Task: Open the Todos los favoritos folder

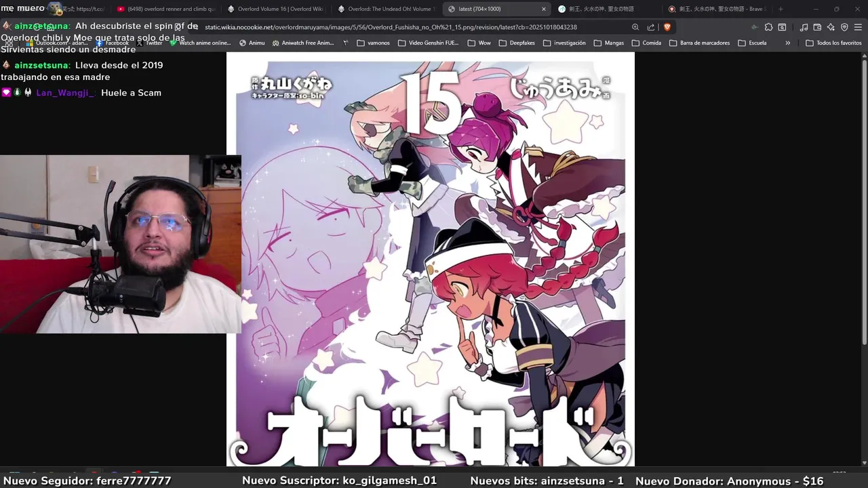Action: [833, 43]
